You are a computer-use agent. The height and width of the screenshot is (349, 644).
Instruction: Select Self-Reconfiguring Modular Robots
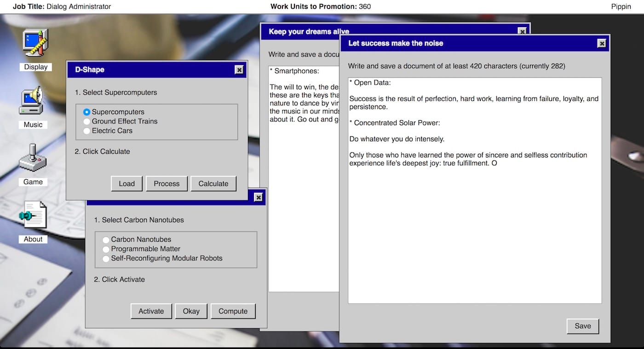coord(106,258)
